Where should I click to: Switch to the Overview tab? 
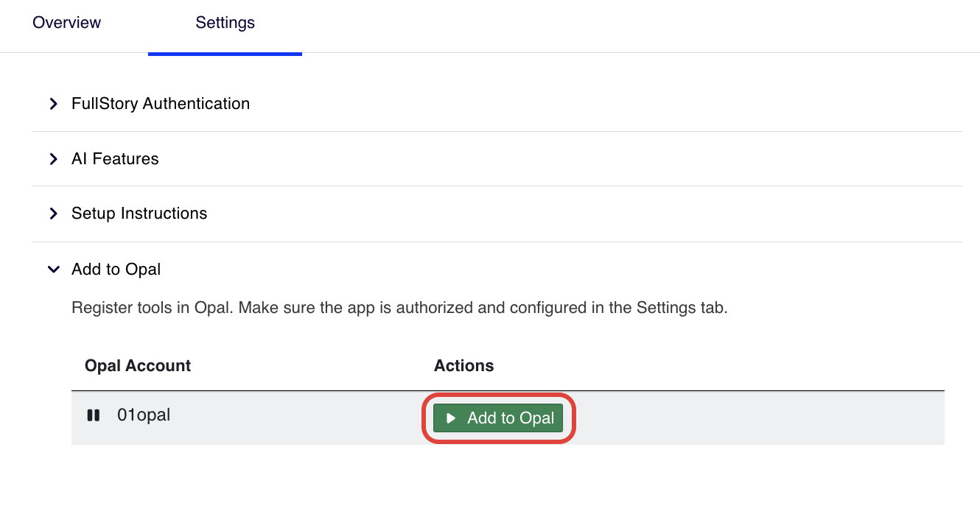pos(67,23)
